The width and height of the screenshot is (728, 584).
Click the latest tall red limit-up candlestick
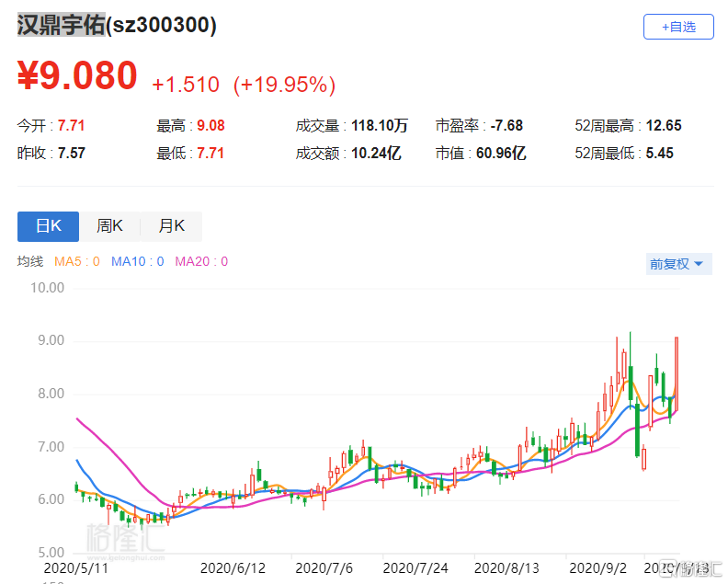(x=677, y=373)
